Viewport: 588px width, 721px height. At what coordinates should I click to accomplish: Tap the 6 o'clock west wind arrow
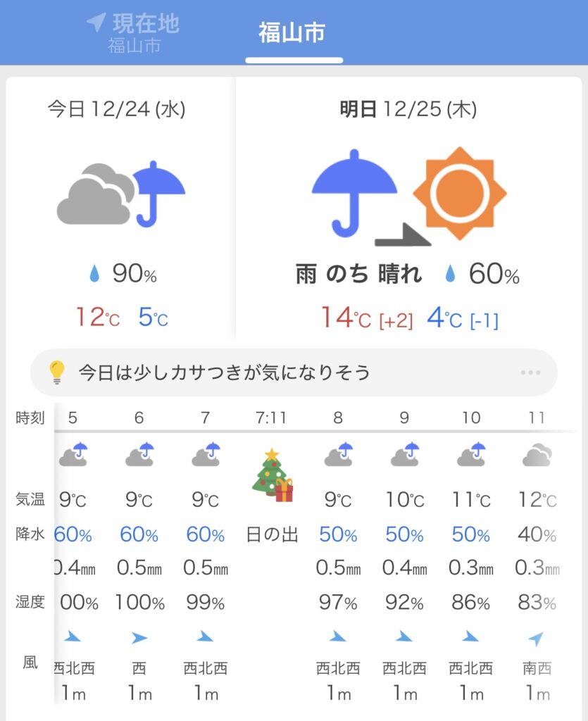point(139,639)
